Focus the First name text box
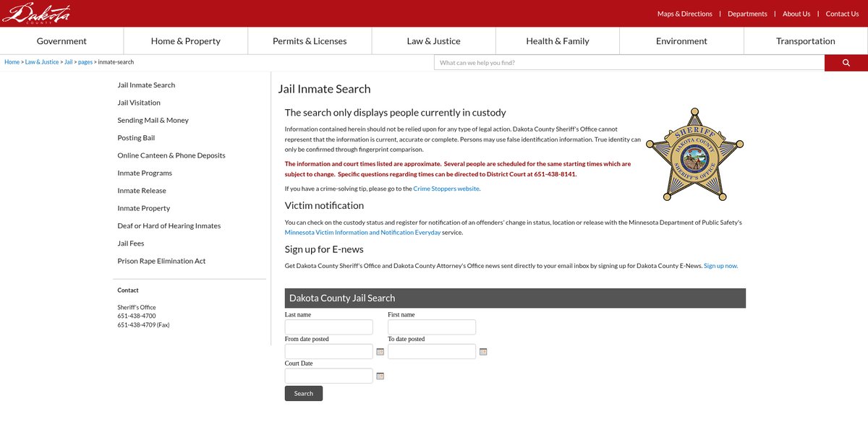Viewport: 868px width, 448px height. tap(432, 327)
